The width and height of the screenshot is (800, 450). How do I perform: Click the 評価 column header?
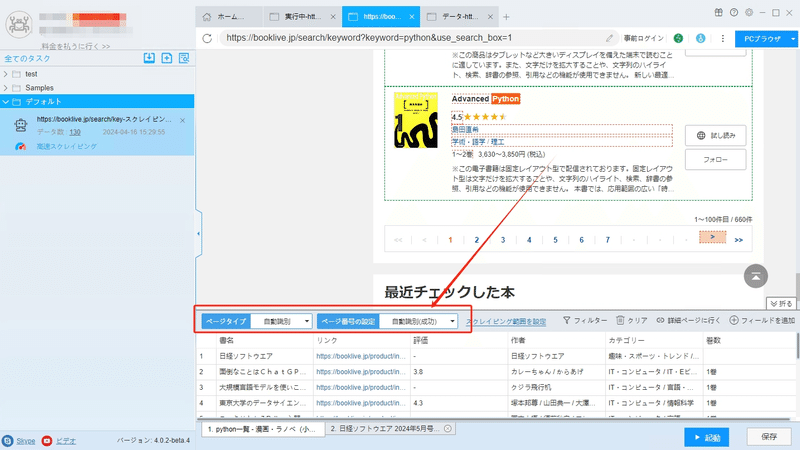tap(459, 340)
